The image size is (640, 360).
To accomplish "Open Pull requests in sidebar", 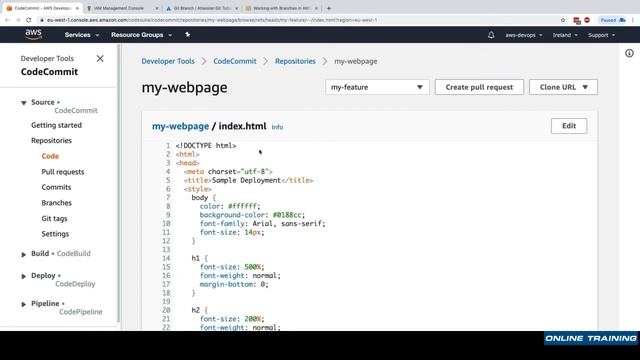I will (63, 172).
